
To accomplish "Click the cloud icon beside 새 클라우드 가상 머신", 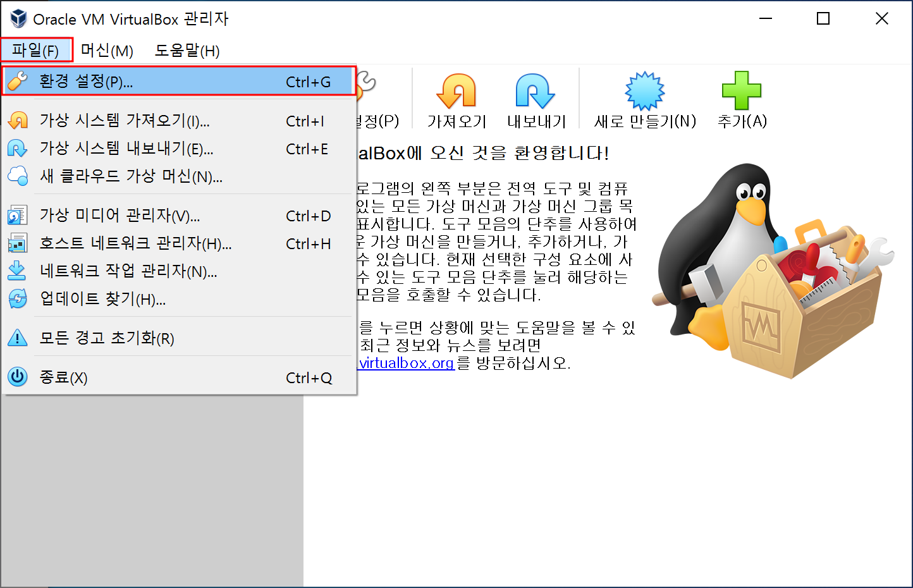I will pos(17,176).
